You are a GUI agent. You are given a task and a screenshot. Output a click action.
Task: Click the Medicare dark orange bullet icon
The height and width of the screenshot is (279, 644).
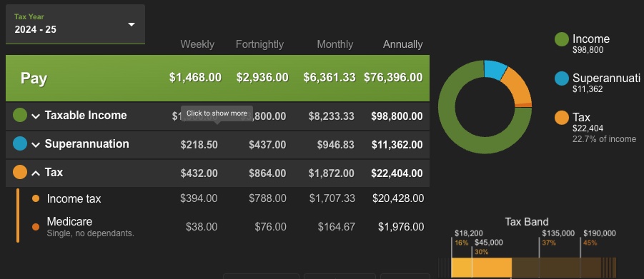point(36,226)
